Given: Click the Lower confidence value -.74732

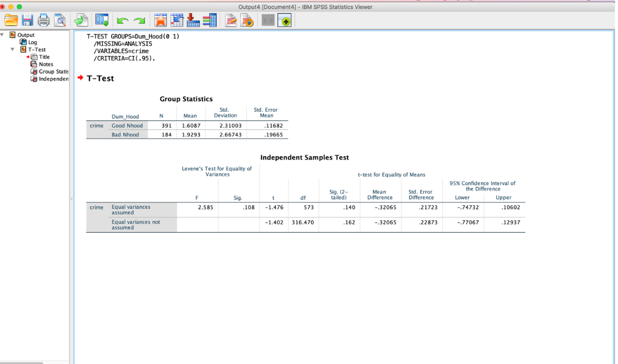Looking at the screenshot, I should click(x=468, y=207).
